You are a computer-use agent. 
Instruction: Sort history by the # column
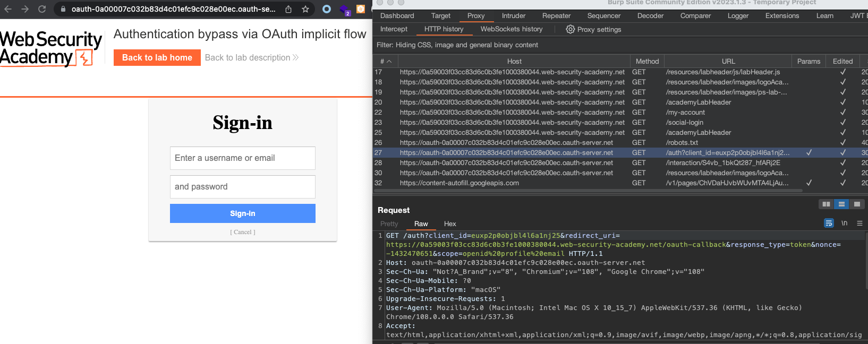pyautogui.click(x=386, y=62)
